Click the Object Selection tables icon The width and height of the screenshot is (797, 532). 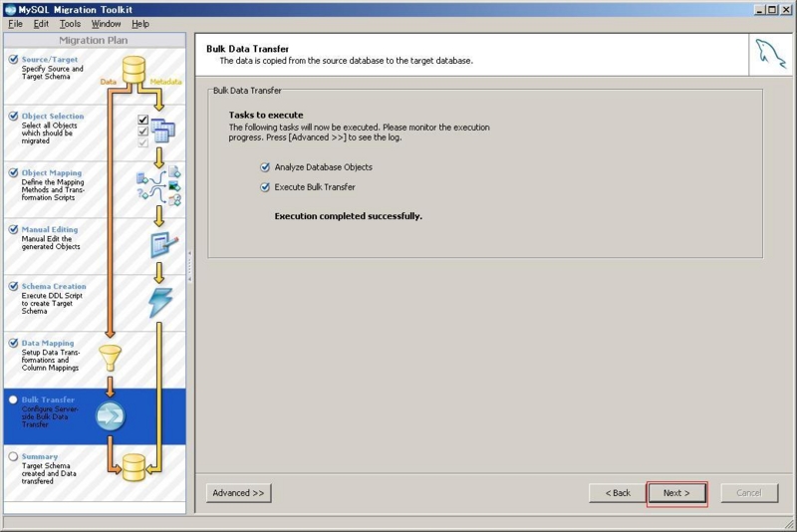162,131
